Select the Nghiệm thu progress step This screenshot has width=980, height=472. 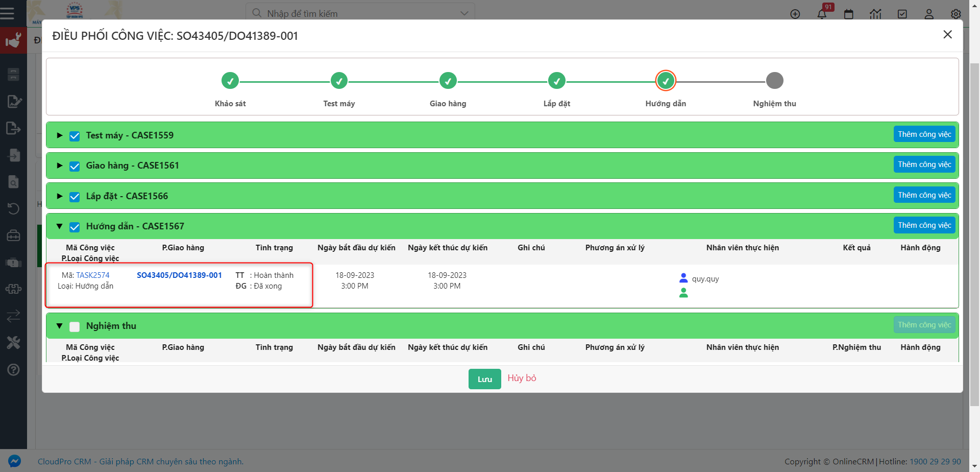(775, 81)
